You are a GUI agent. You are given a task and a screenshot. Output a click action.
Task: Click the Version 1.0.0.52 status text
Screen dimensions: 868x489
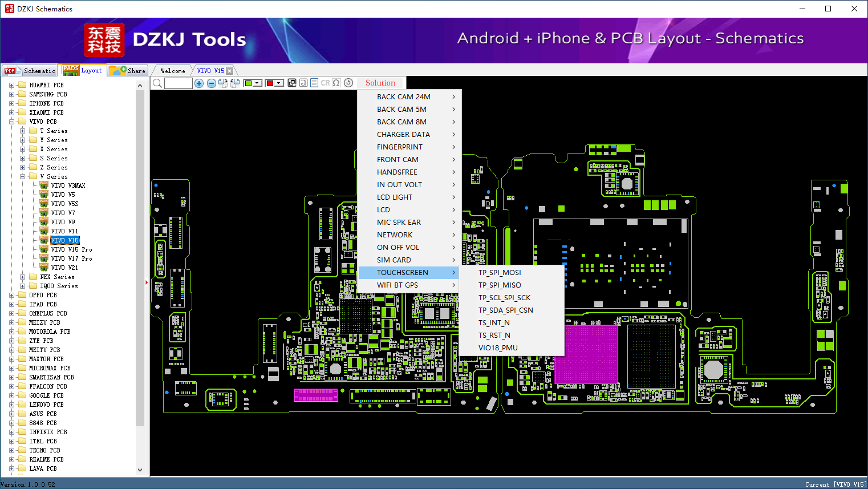29,484
